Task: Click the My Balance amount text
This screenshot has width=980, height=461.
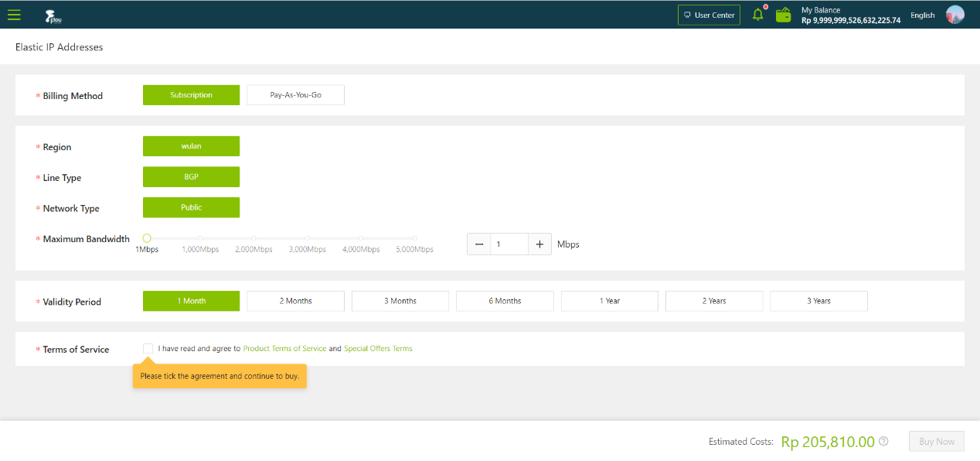Action: coord(851,20)
